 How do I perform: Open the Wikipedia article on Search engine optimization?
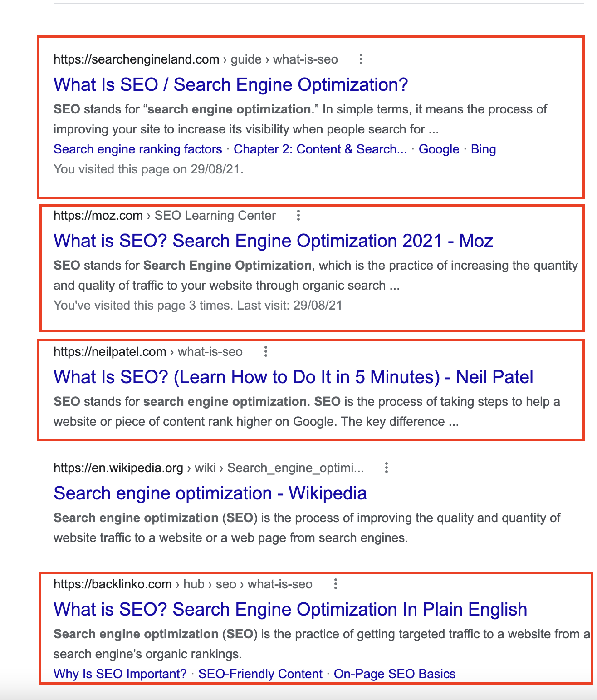point(210,493)
